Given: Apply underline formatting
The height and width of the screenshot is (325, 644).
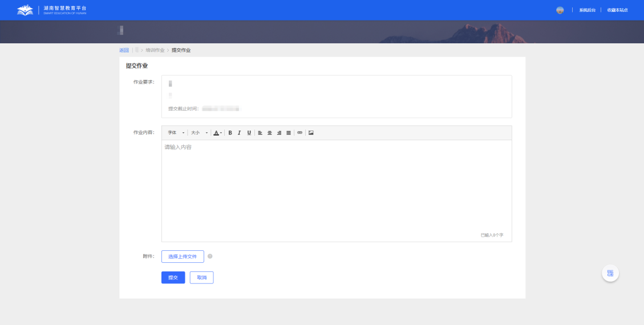Looking at the screenshot, I should point(249,133).
